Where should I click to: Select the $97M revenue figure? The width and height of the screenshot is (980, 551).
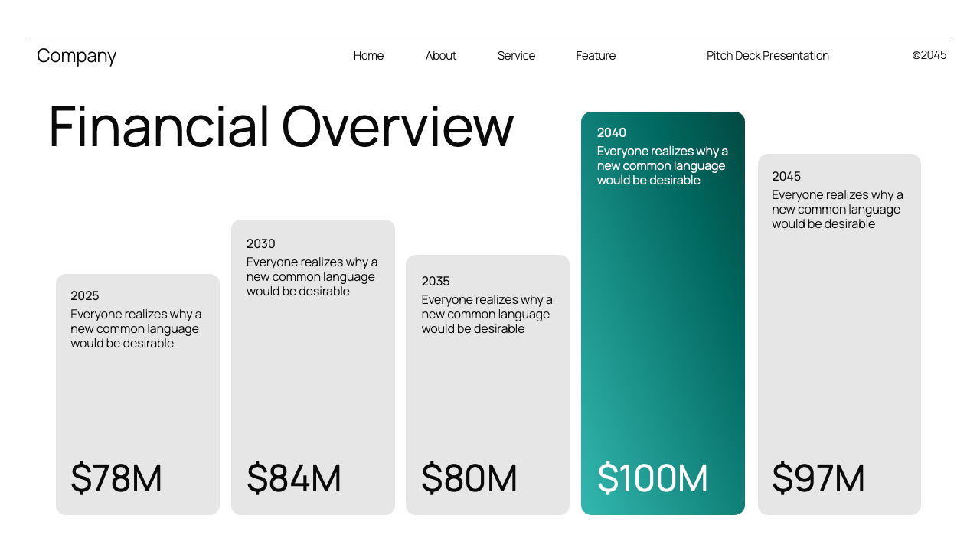818,478
